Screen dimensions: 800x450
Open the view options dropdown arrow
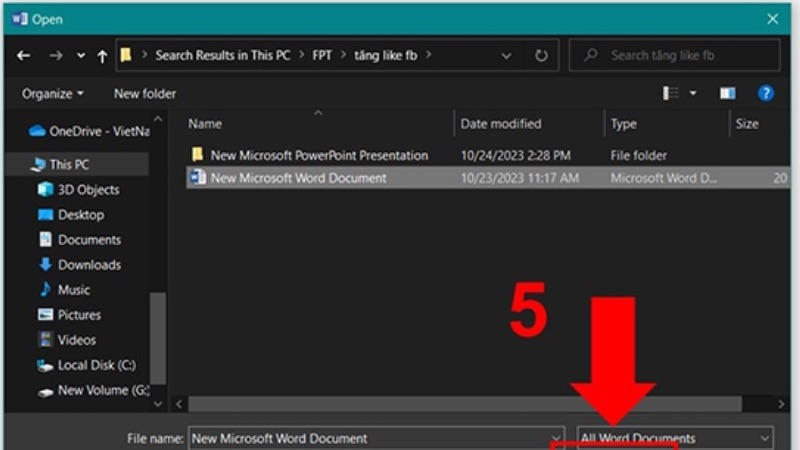(693, 93)
